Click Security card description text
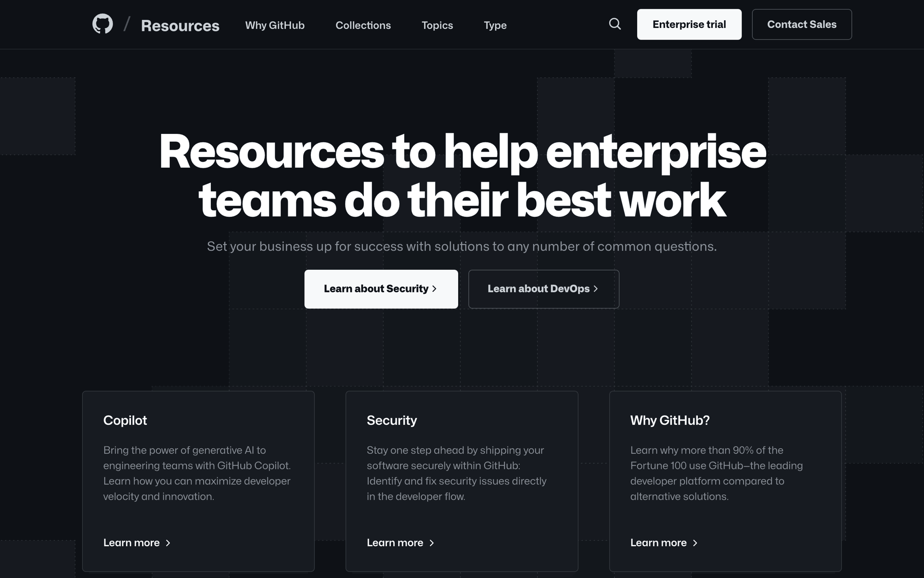924x578 pixels. pyautogui.click(x=457, y=473)
